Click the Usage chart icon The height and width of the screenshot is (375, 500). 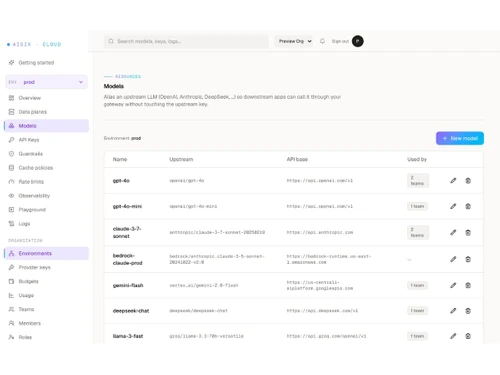pos(11,295)
